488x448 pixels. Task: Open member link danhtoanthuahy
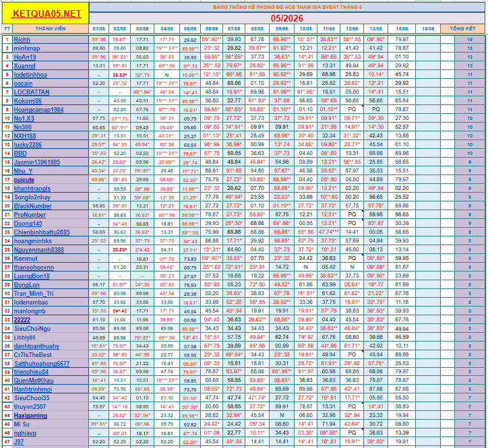tap(36, 346)
